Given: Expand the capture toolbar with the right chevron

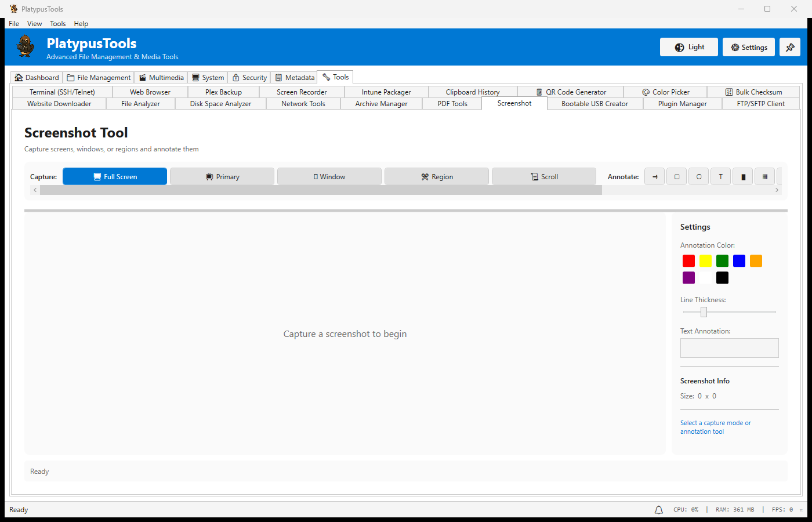Looking at the screenshot, I should click(x=777, y=190).
